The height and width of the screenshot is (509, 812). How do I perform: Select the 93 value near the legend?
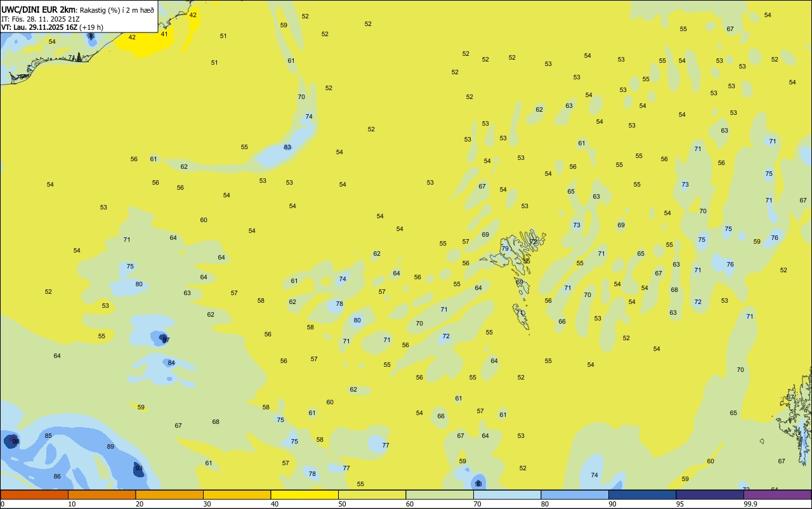pyautogui.click(x=478, y=484)
